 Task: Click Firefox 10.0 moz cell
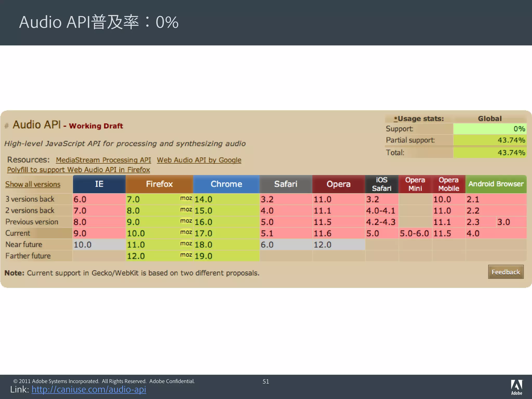coord(159,233)
